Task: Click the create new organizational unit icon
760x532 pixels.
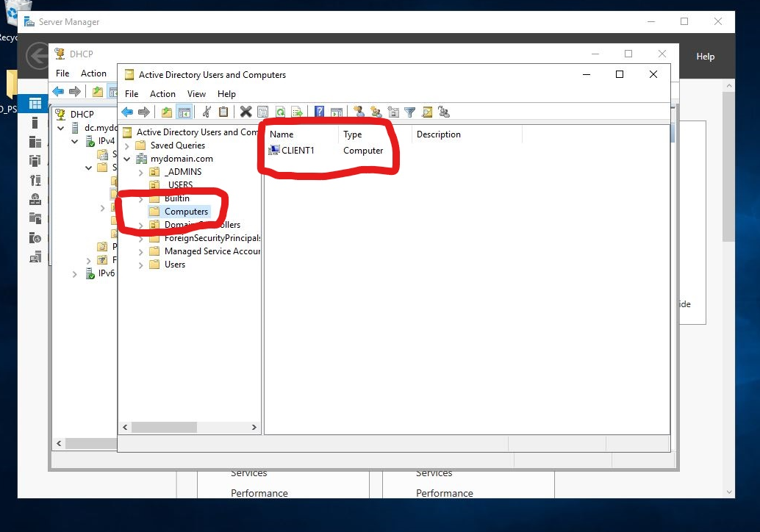Action: coord(393,112)
